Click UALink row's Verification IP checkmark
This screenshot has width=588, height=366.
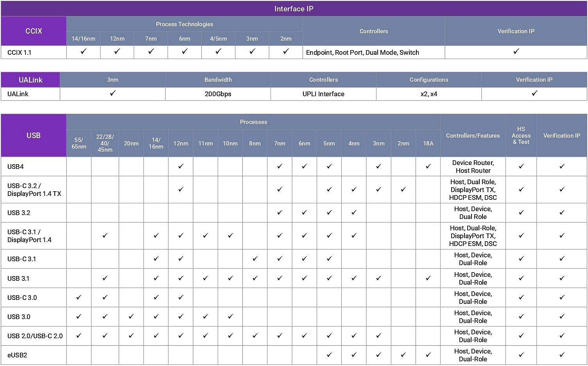click(x=534, y=93)
